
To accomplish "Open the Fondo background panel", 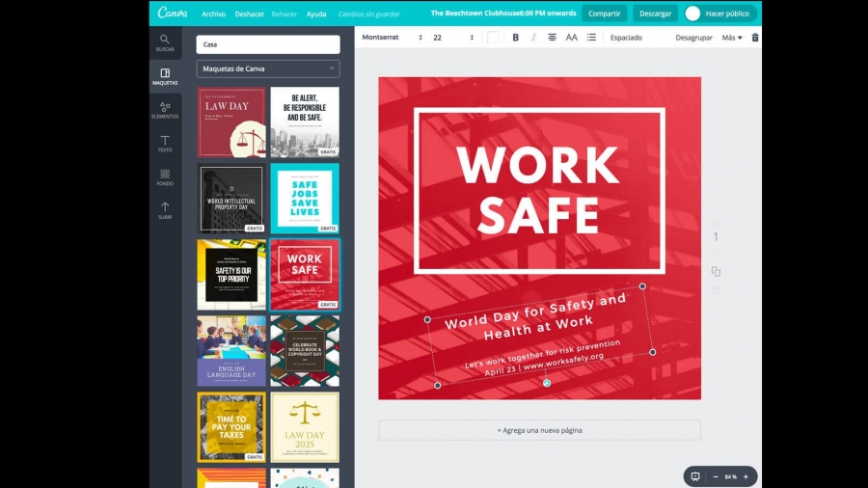I will click(x=165, y=177).
